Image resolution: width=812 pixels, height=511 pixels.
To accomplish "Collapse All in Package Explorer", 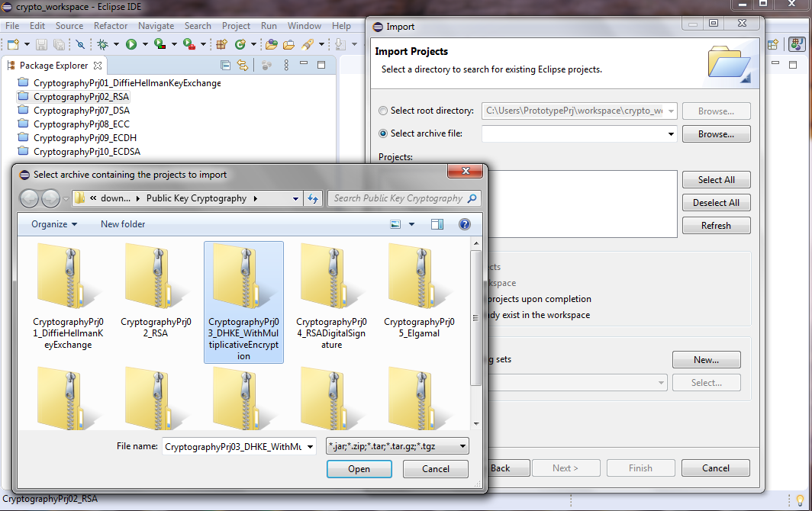I will pyautogui.click(x=225, y=66).
